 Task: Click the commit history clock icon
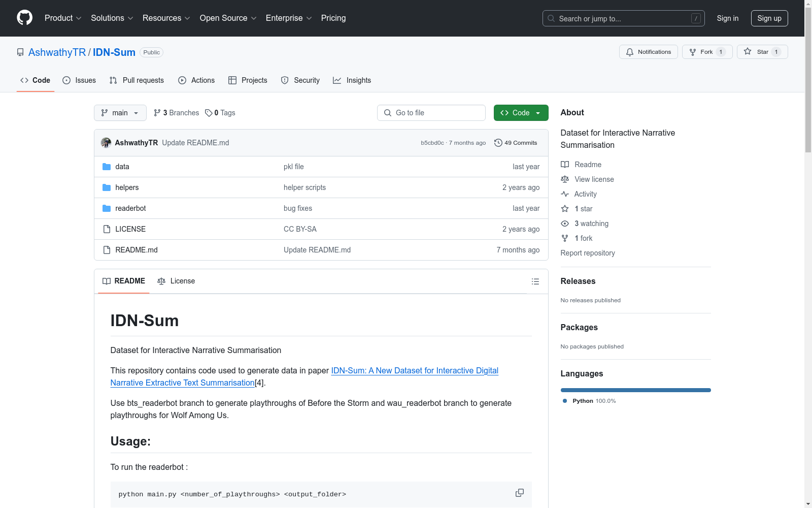(x=498, y=143)
